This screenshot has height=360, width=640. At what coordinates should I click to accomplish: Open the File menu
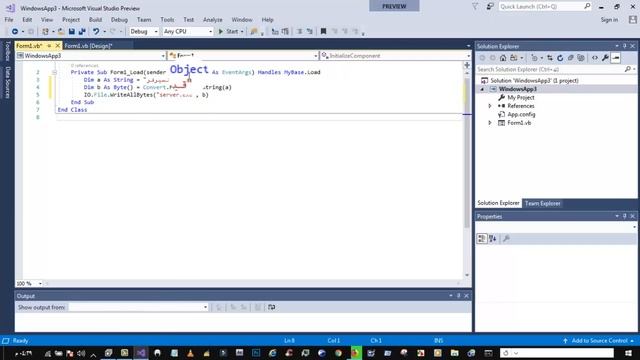point(9,20)
